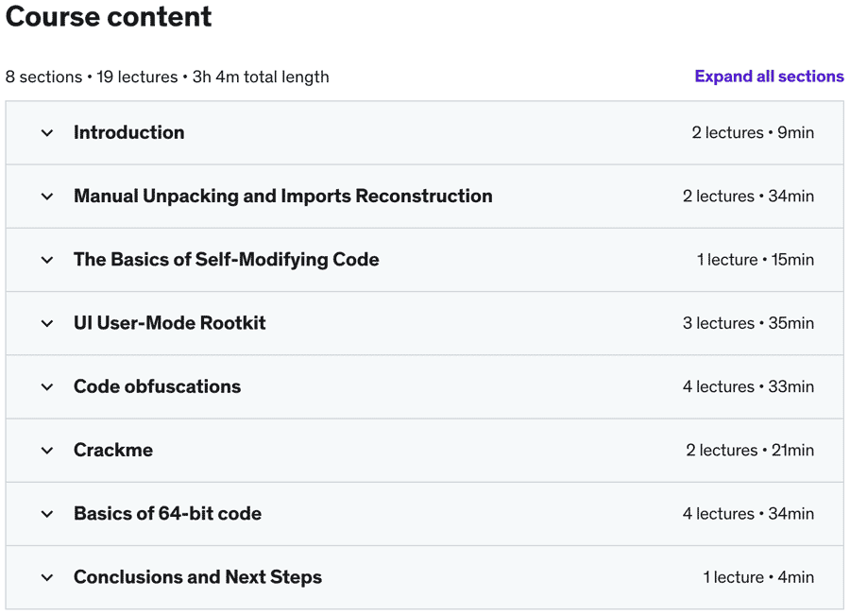Viewport: 850px width, 616px height.
Task: Expand the Introduction section title
Action: coord(129,133)
